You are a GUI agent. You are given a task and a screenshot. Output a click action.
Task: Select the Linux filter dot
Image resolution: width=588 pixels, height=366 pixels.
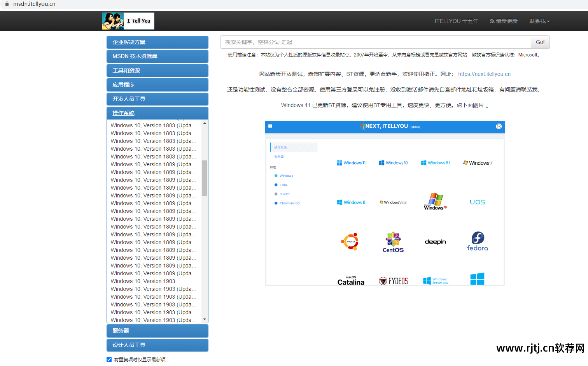point(276,185)
